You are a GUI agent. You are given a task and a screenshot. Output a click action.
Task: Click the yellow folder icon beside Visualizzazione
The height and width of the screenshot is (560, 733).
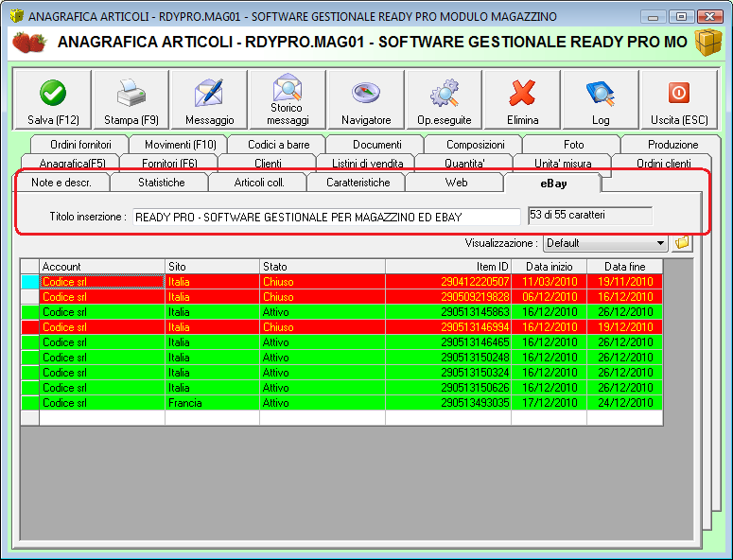682,242
